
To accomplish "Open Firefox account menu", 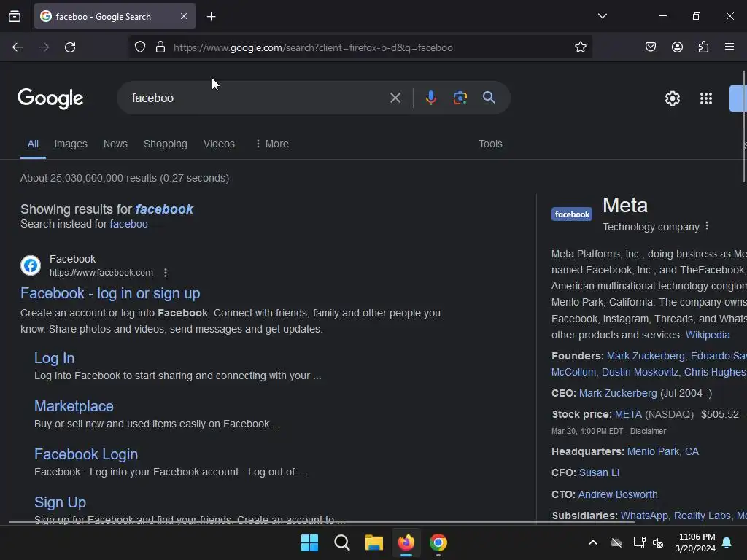I will coord(677,47).
